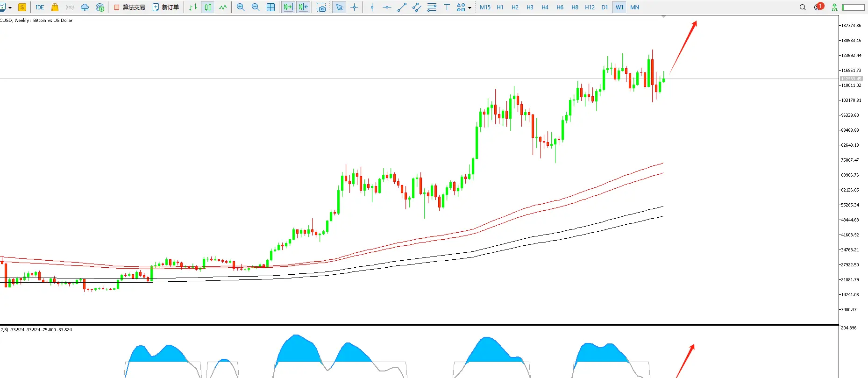Click the 34763.21 price scale label
This screenshot has height=378, width=868.
coord(850,250)
